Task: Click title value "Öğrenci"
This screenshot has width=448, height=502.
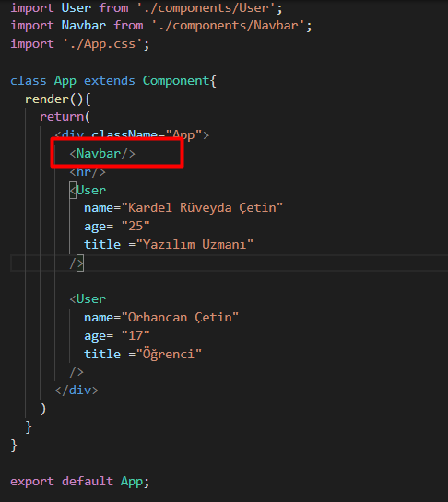Action: tap(169, 354)
